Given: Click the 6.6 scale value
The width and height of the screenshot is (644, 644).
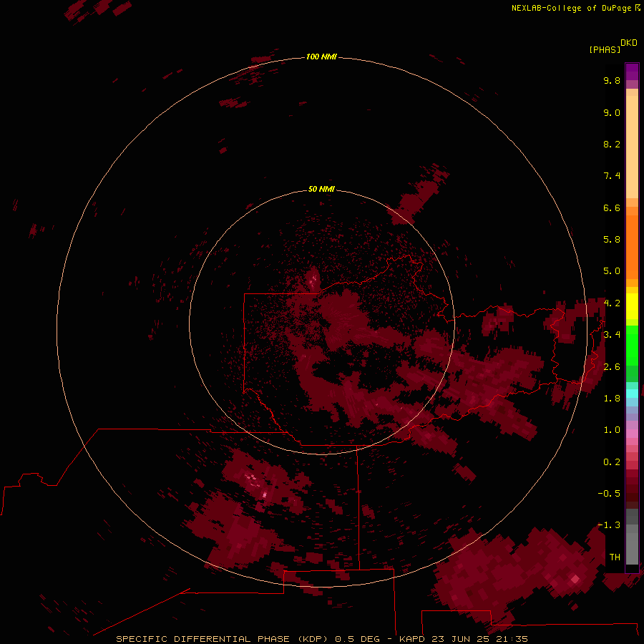Looking at the screenshot, I should click(612, 208).
